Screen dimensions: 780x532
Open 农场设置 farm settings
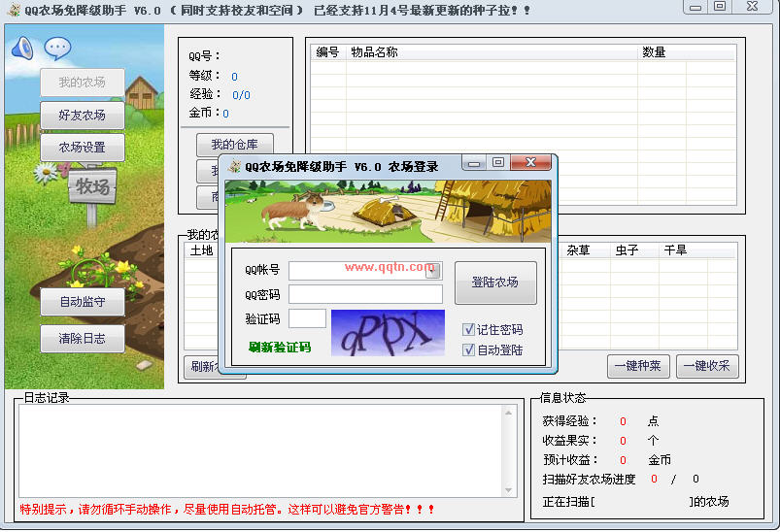(x=82, y=148)
